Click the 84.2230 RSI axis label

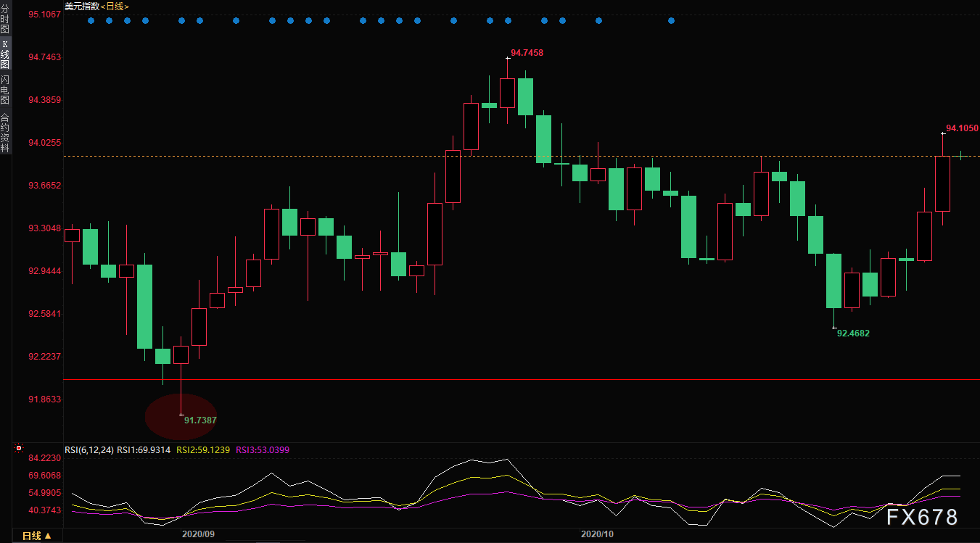44,458
